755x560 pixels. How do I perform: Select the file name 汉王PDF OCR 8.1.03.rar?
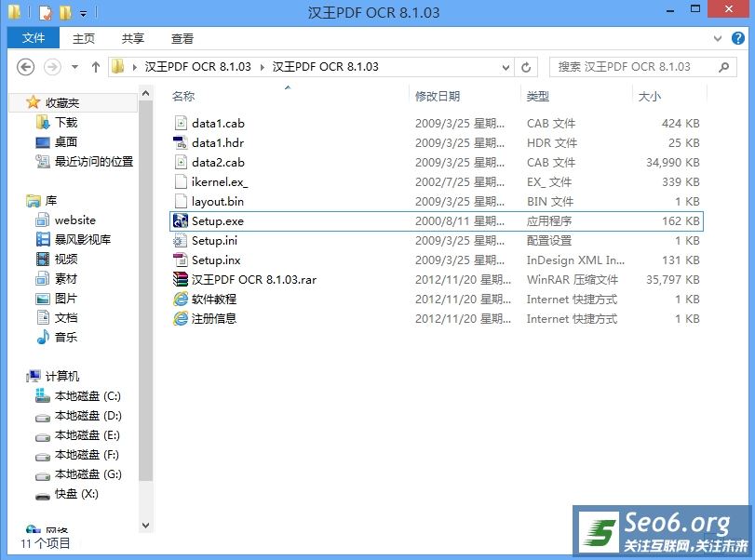(x=254, y=279)
